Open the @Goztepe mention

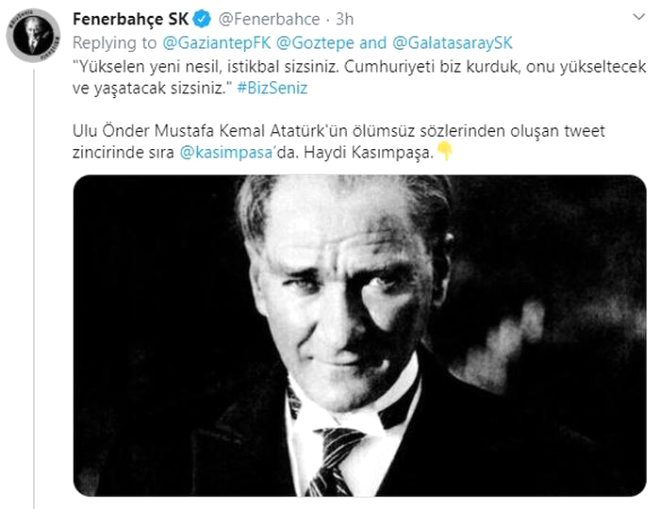coord(315,43)
